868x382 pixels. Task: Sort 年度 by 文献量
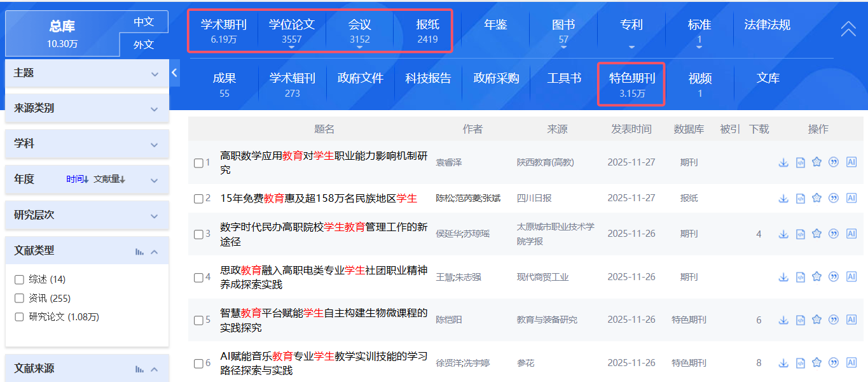click(109, 180)
